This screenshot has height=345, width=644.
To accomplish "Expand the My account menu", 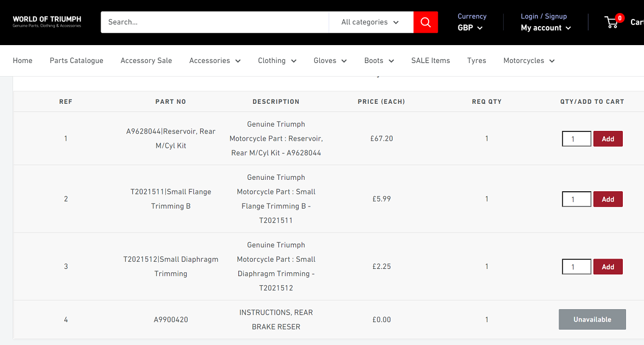I will [x=546, y=28].
